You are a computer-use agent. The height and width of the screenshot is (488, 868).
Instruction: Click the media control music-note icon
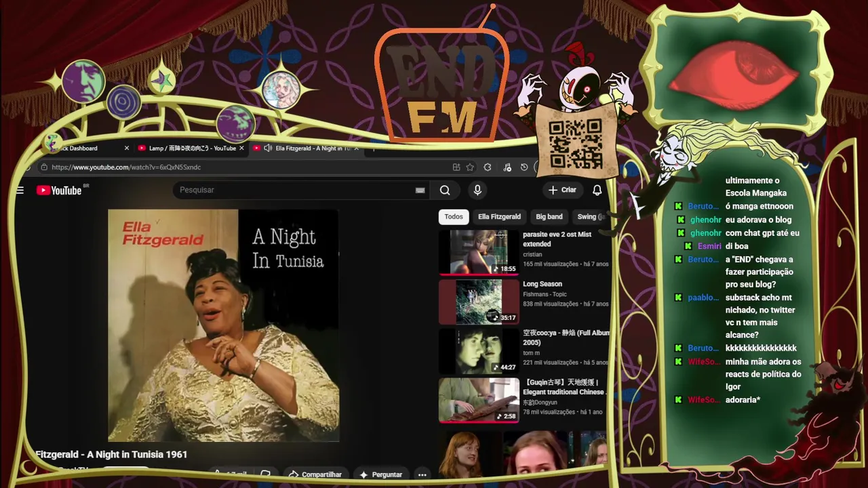[x=507, y=167]
